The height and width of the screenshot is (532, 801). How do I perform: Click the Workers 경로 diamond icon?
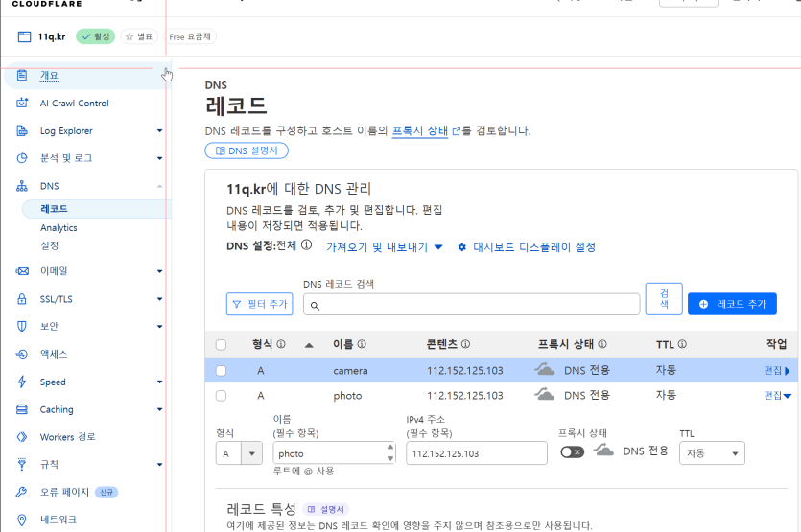(x=22, y=437)
